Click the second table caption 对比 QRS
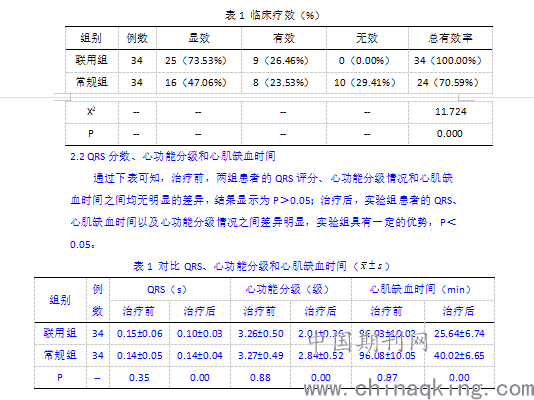 coord(261,266)
